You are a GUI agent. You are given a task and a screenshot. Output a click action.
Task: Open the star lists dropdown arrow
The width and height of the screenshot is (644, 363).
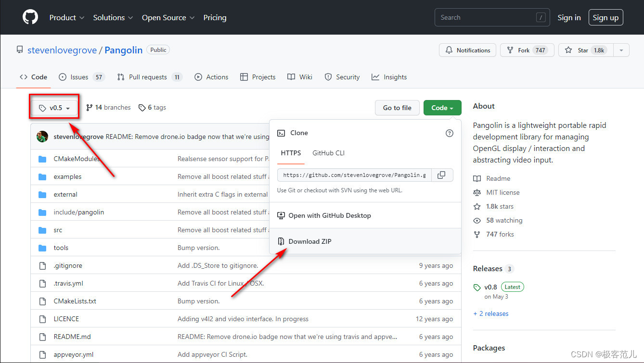point(621,50)
